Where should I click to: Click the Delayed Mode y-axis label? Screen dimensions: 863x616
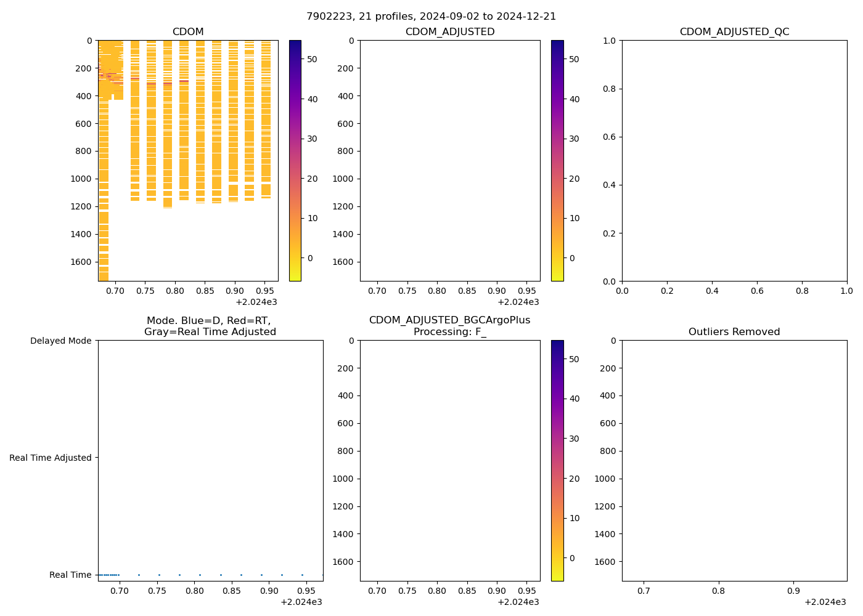tap(60, 341)
